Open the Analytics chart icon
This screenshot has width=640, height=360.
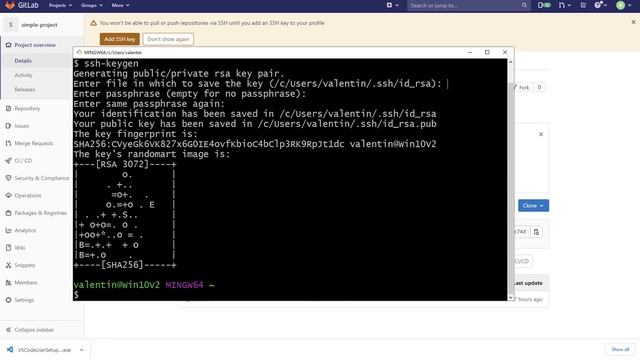click(x=8, y=230)
